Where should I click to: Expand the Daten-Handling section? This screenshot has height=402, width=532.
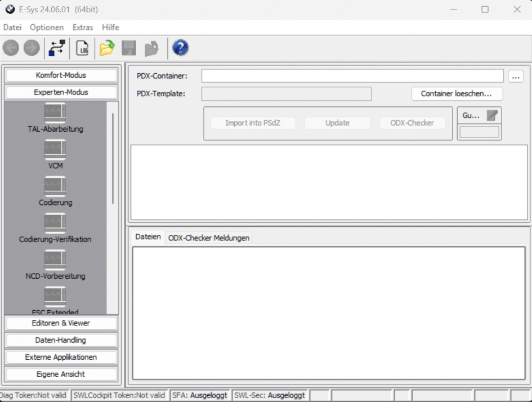[x=61, y=340]
